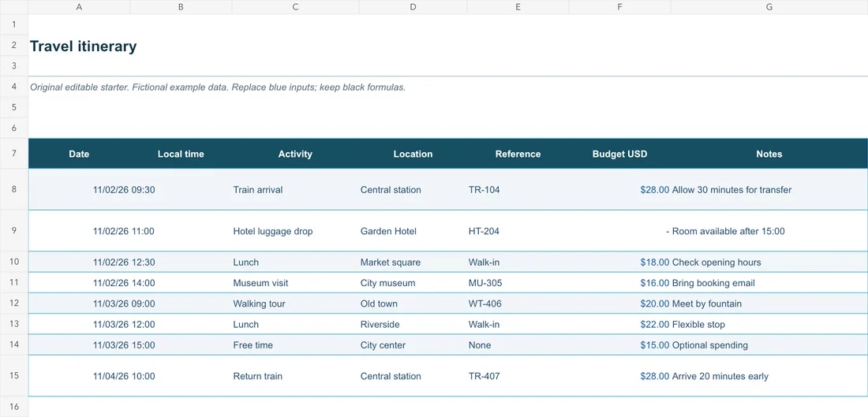Click the Activity column heading

[x=296, y=154]
